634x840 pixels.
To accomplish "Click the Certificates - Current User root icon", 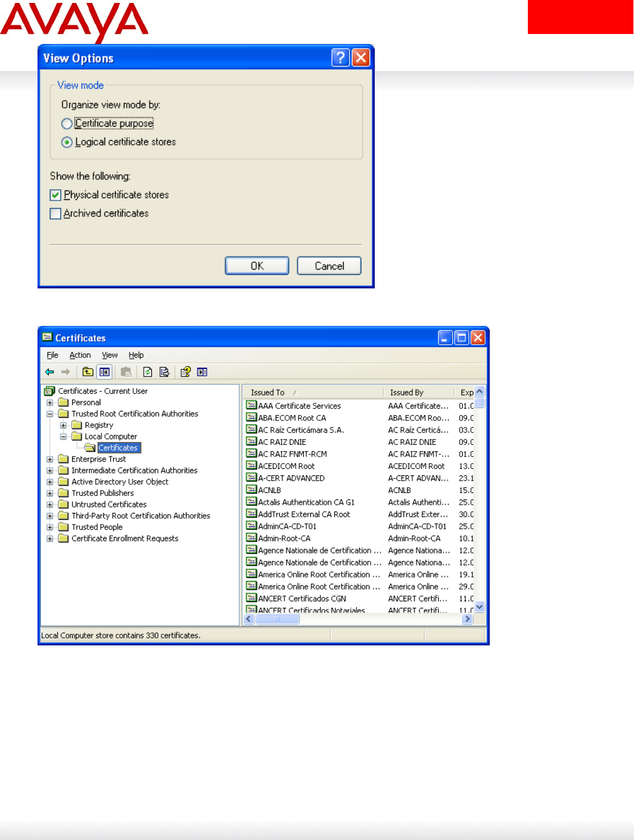I will click(x=50, y=391).
